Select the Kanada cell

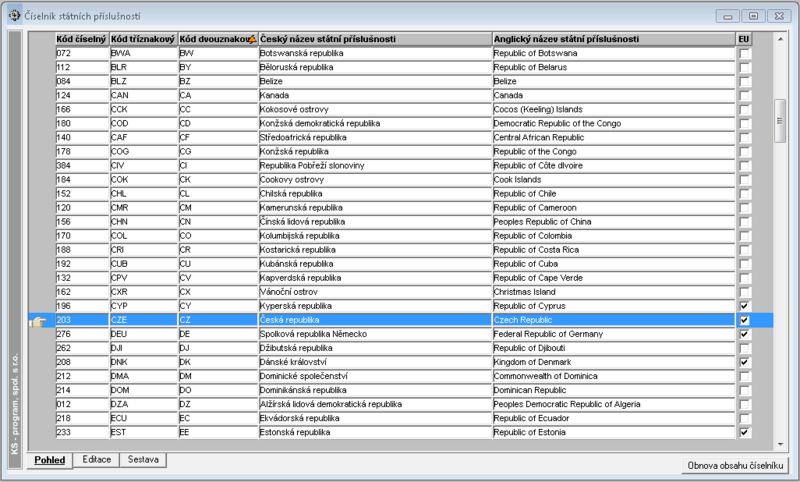pos(375,95)
